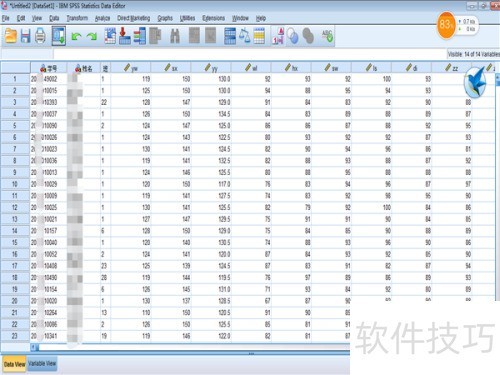Open the Utilities menu
This screenshot has width=500, height=375.
coord(187,18)
